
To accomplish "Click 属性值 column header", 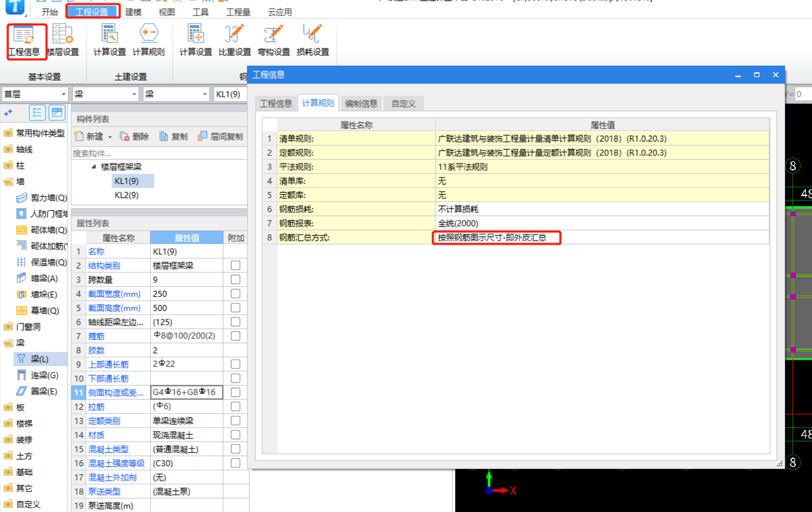I will 187,238.
